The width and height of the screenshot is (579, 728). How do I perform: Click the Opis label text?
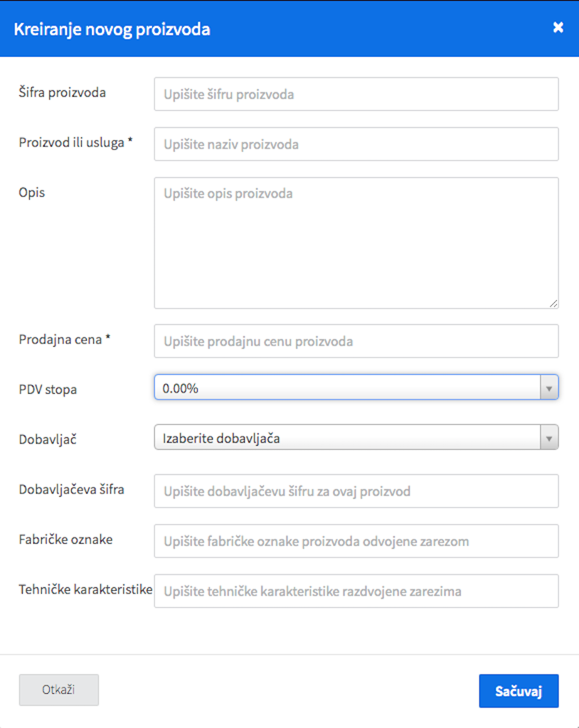(32, 193)
